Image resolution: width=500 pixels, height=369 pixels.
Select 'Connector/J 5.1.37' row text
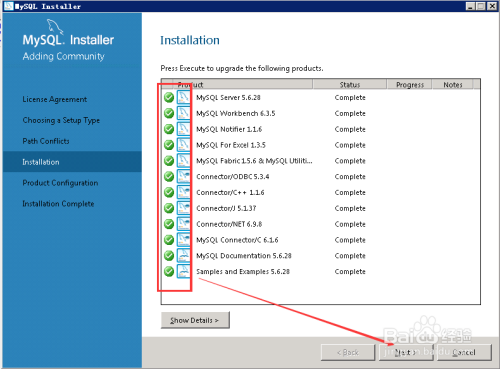point(226,208)
